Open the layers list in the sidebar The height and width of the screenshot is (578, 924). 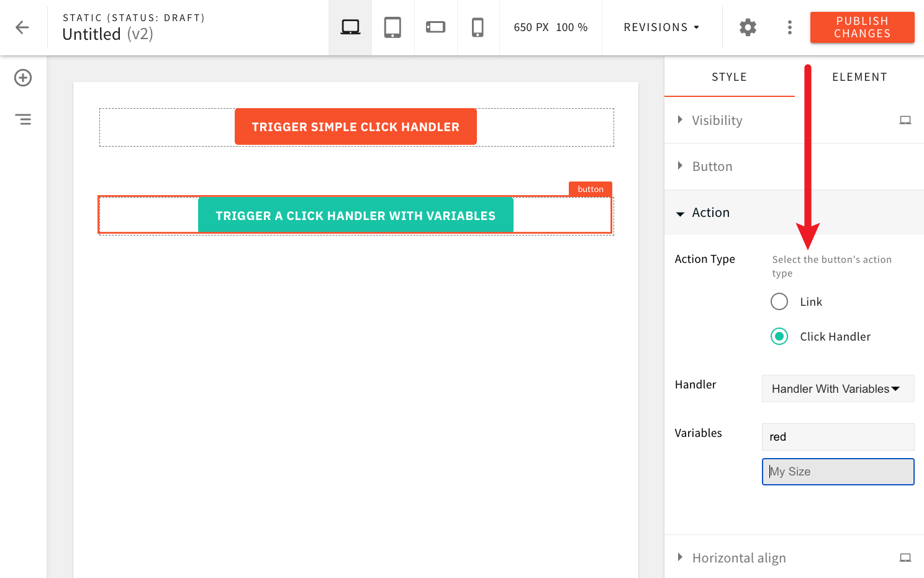pyautogui.click(x=23, y=119)
